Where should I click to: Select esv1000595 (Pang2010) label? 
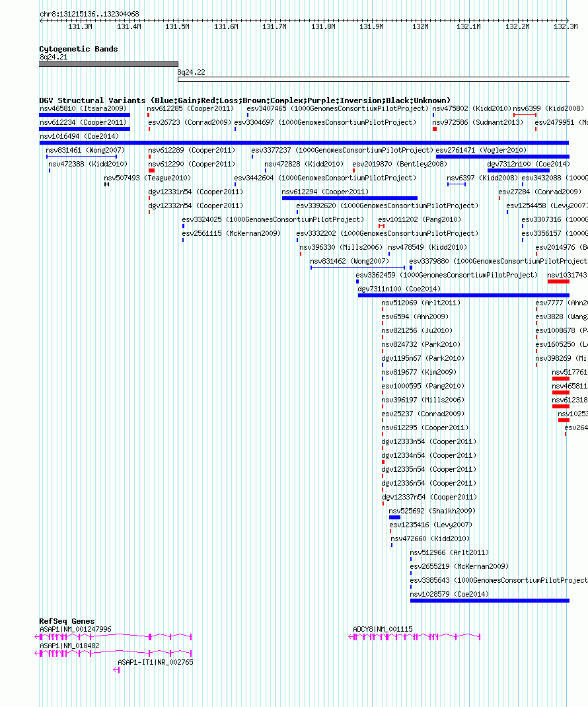[x=423, y=387]
